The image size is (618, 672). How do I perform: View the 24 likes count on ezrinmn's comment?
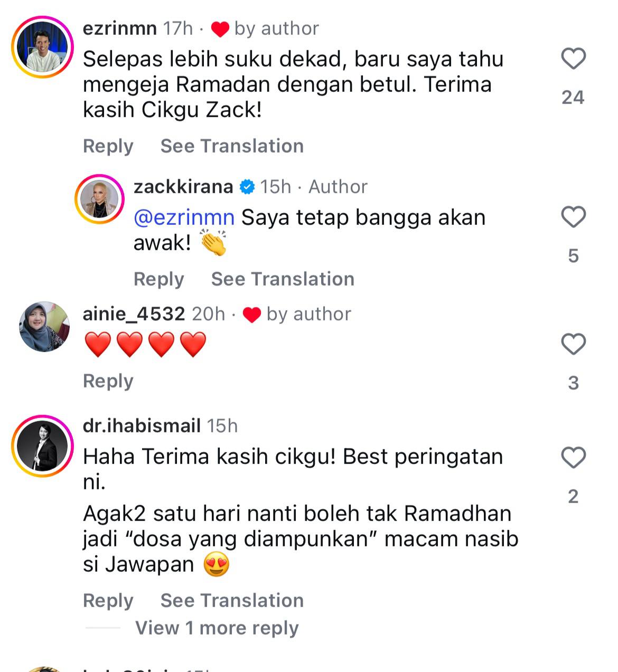(x=573, y=97)
